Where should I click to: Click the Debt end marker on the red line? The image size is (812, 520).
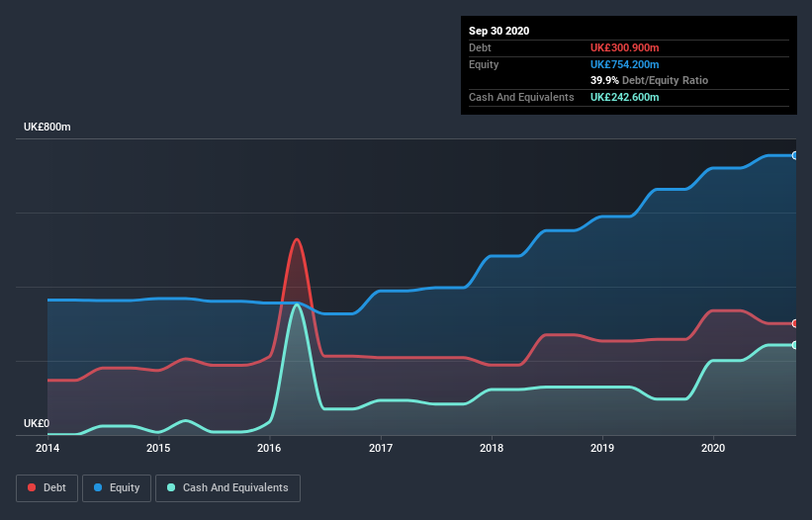click(x=795, y=323)
